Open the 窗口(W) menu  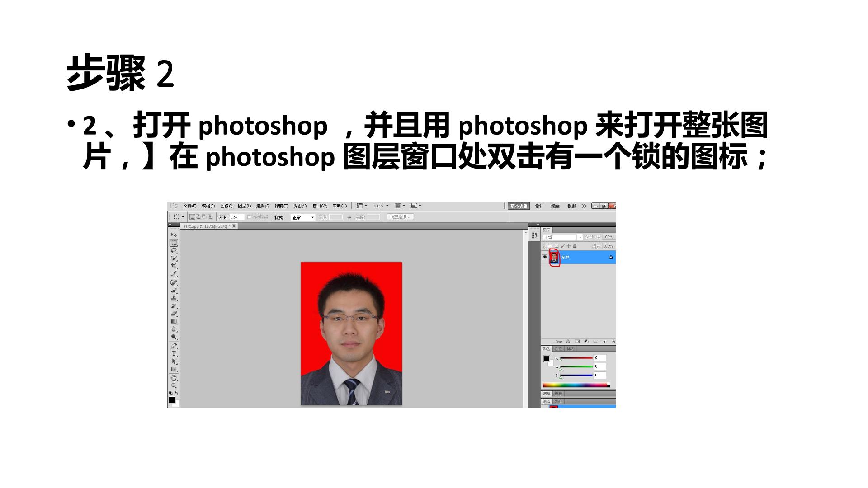[320, 206]
